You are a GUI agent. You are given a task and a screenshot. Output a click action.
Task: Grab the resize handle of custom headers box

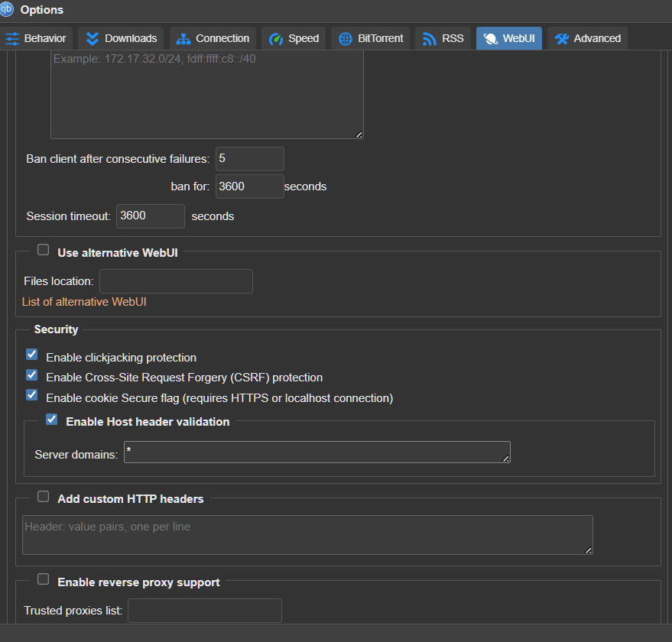[x=587, y=549]
